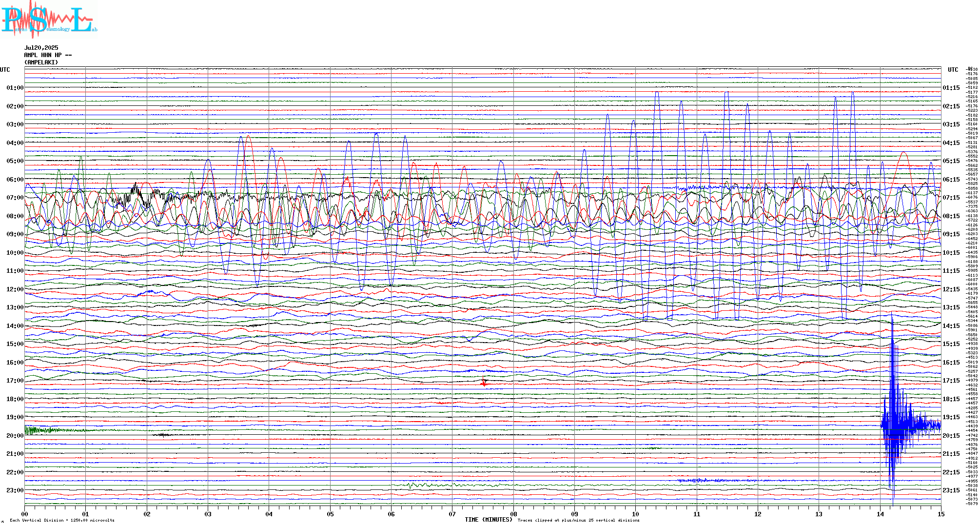
Task: Click the 10:15 label on right axis
Action: tap(951, 253)
